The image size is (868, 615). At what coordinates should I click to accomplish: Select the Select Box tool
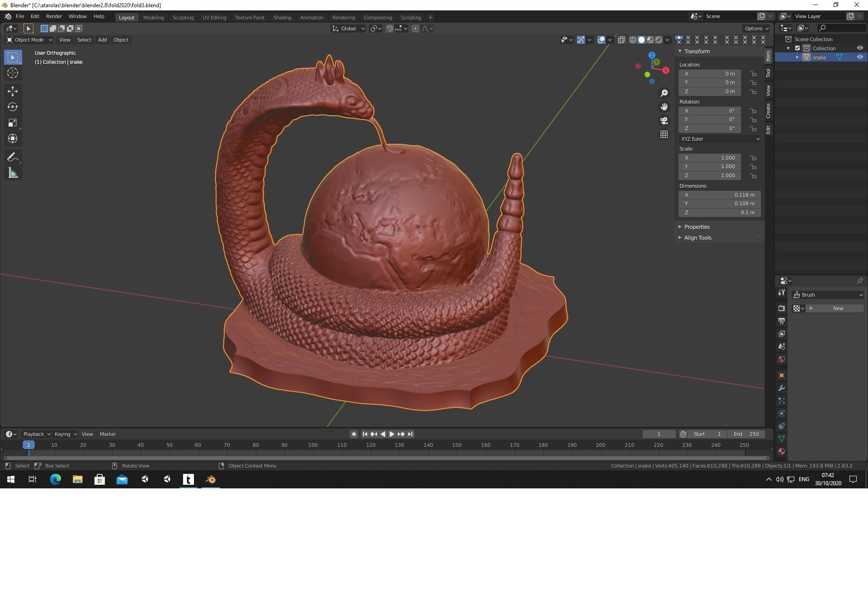click(13, 57)
